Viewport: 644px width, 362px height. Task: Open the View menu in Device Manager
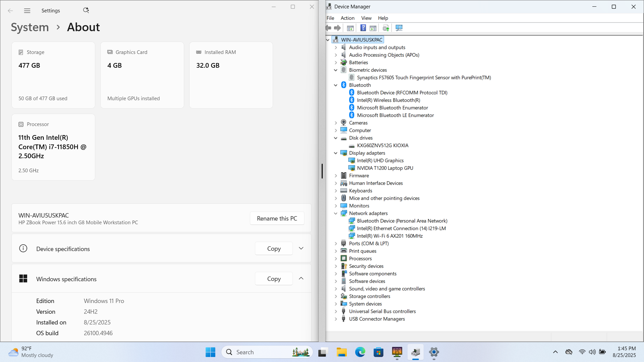click(366, 18)
